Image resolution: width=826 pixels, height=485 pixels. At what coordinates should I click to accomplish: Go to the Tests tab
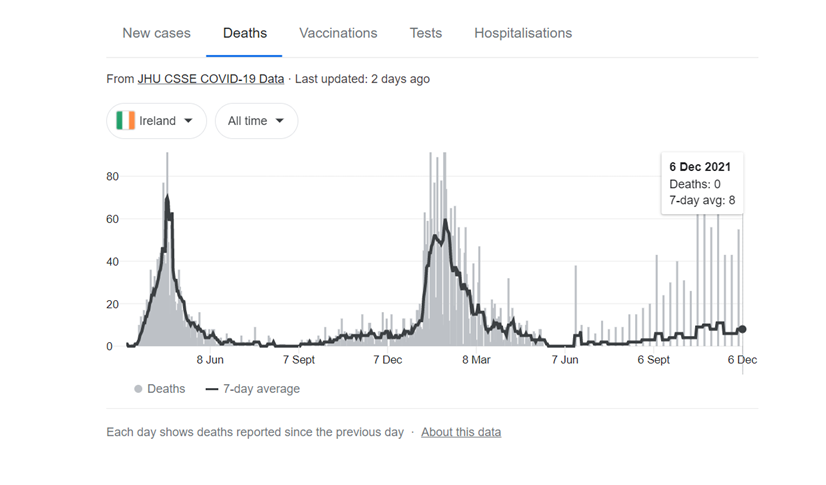(425, 33)
